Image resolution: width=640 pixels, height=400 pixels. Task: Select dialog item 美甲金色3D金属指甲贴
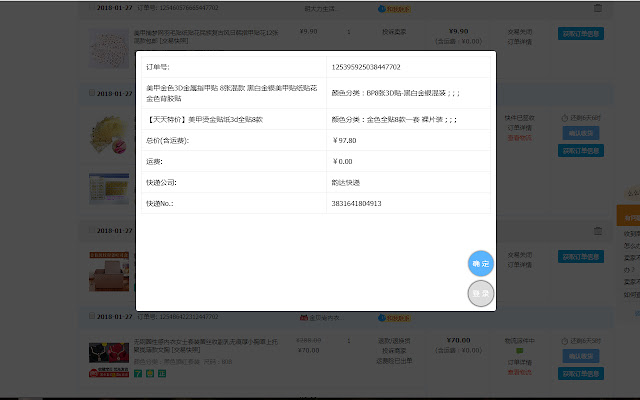231,93
